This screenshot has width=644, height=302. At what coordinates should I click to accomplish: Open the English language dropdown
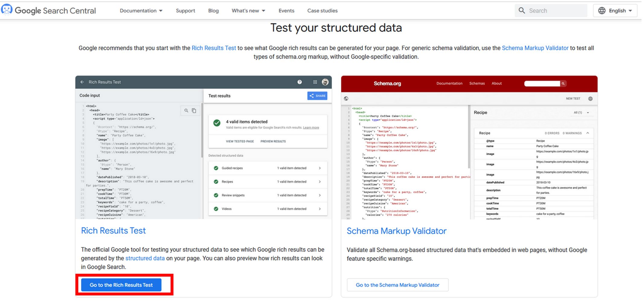615,11
